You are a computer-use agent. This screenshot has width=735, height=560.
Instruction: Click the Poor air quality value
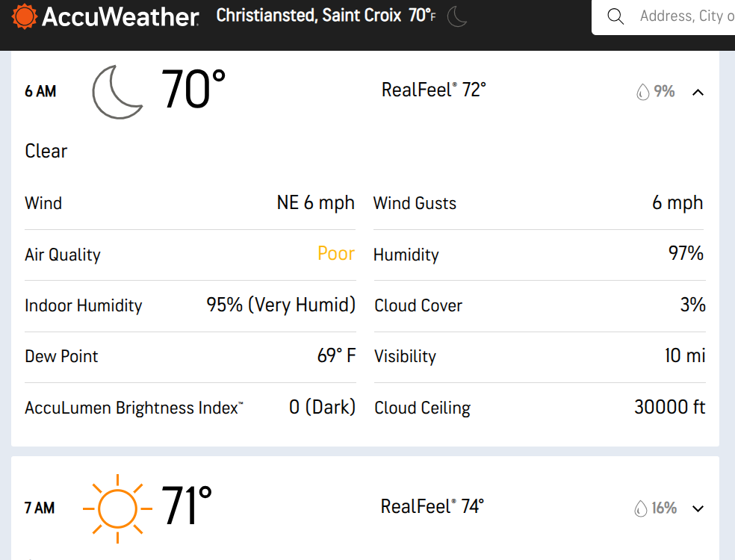tap(336, 254)
